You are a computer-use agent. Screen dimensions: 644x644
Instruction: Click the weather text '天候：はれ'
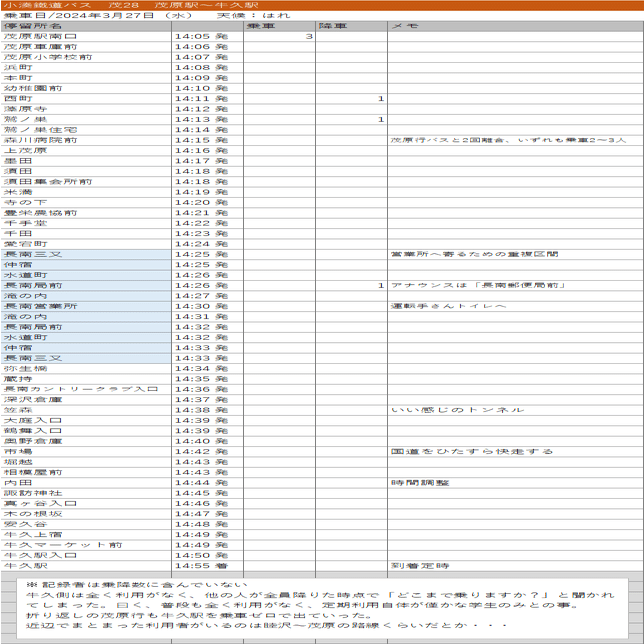pos(253,16)
